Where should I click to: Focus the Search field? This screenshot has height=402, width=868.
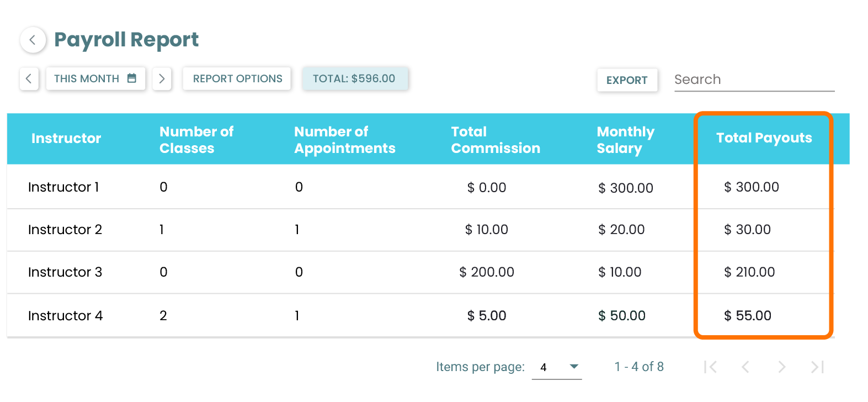754,80
